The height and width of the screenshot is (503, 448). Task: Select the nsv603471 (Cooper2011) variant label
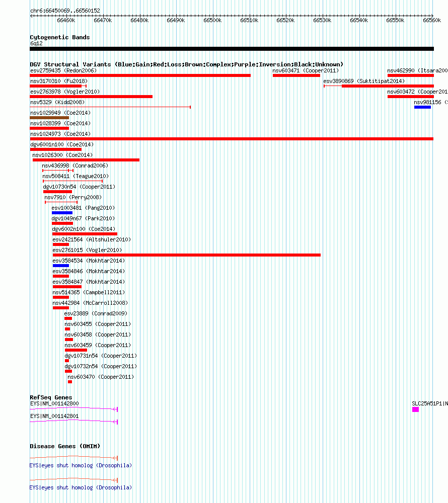(x=306, y=70)
